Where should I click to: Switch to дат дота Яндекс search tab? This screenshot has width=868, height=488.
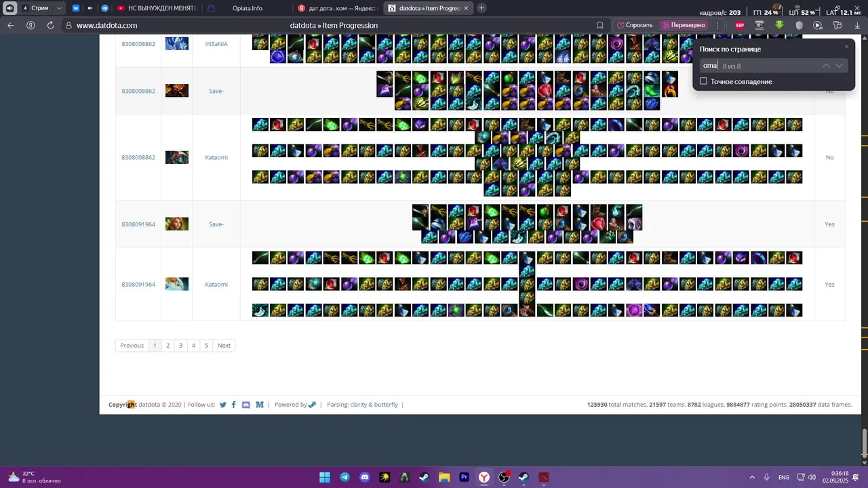tap(338, 8)
